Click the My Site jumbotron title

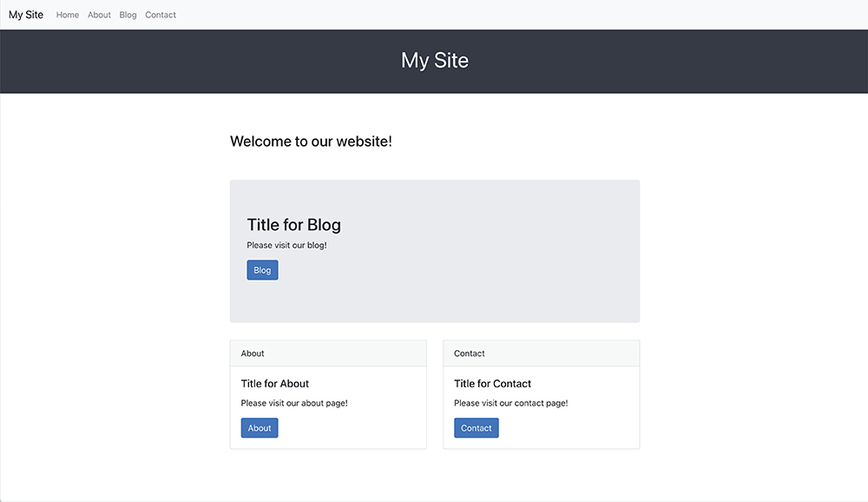point(434,61)
